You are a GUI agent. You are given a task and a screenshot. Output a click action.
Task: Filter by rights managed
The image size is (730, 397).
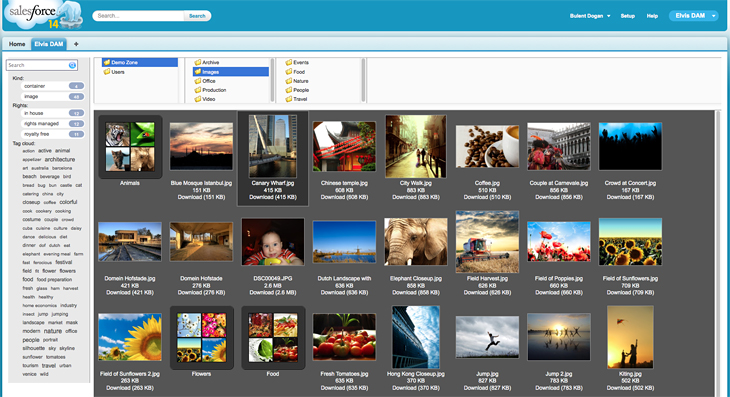[53, 124]
